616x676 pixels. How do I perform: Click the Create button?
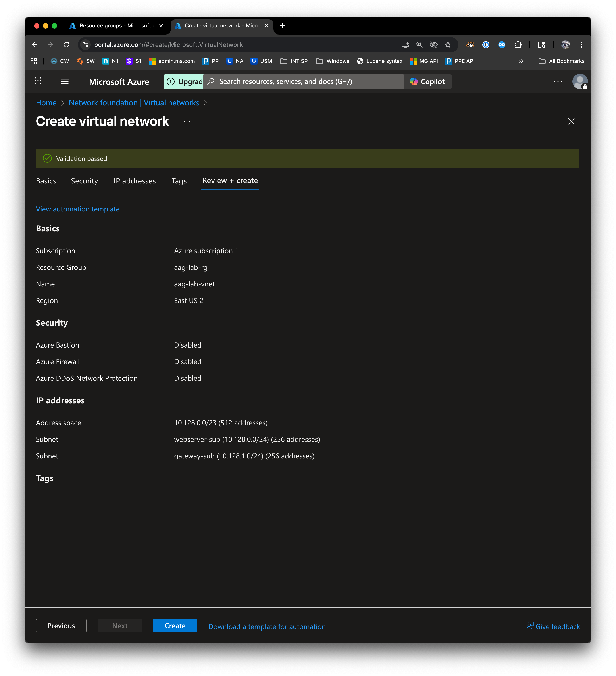coord(175,626)
